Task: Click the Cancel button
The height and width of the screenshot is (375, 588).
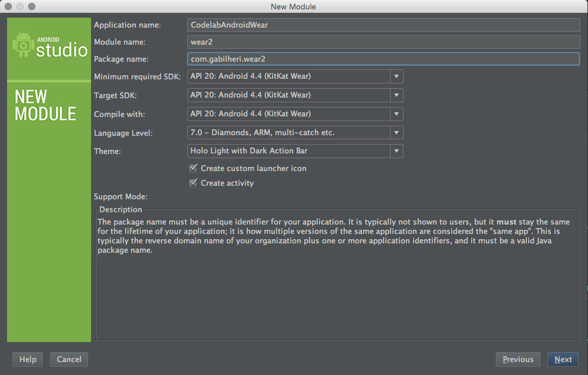Action: [69, 359]
